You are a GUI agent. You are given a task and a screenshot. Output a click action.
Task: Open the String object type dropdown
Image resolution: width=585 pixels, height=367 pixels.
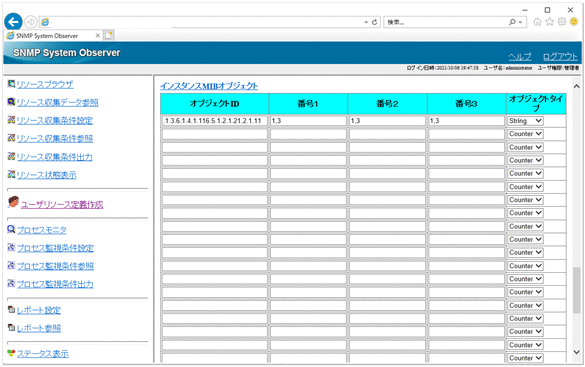(525, 121)
